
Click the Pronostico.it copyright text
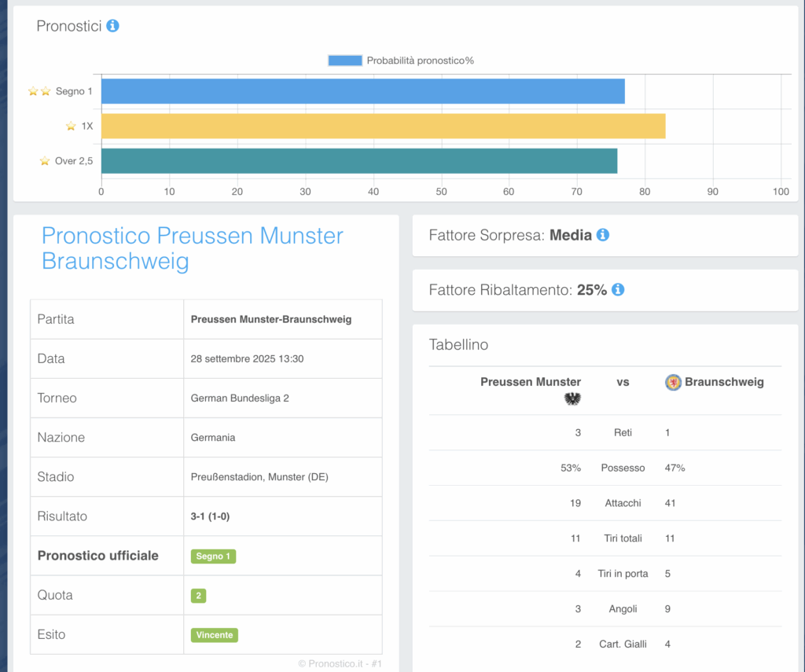[x=339, y=663]
